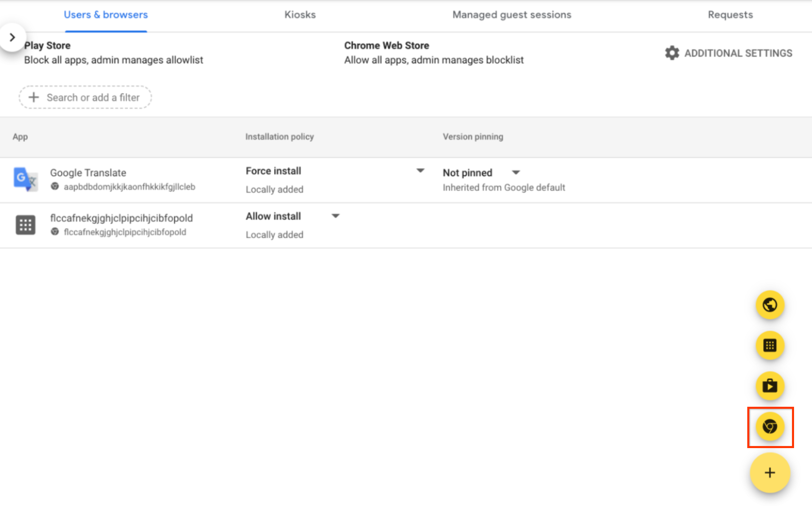Viewport: 812px width, 506px height.
Task: Click the Google Translate app icon
Action: pyautogui.click(x=25, y=179)
